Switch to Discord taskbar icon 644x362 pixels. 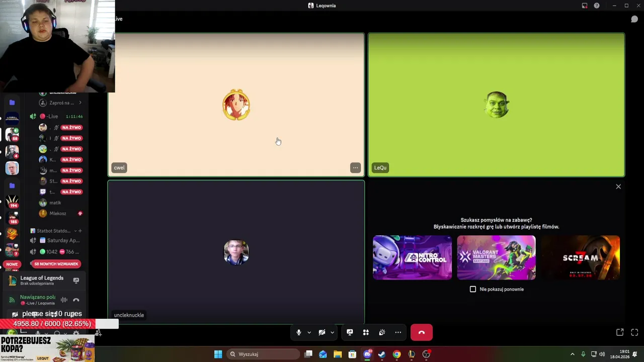(367, 354)
